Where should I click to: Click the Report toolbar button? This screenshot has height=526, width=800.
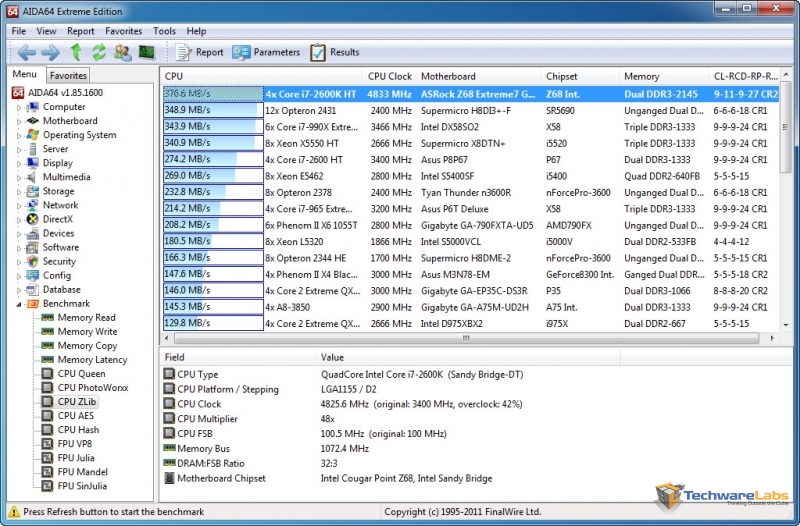pyautogui.click(x=199, y=52)
